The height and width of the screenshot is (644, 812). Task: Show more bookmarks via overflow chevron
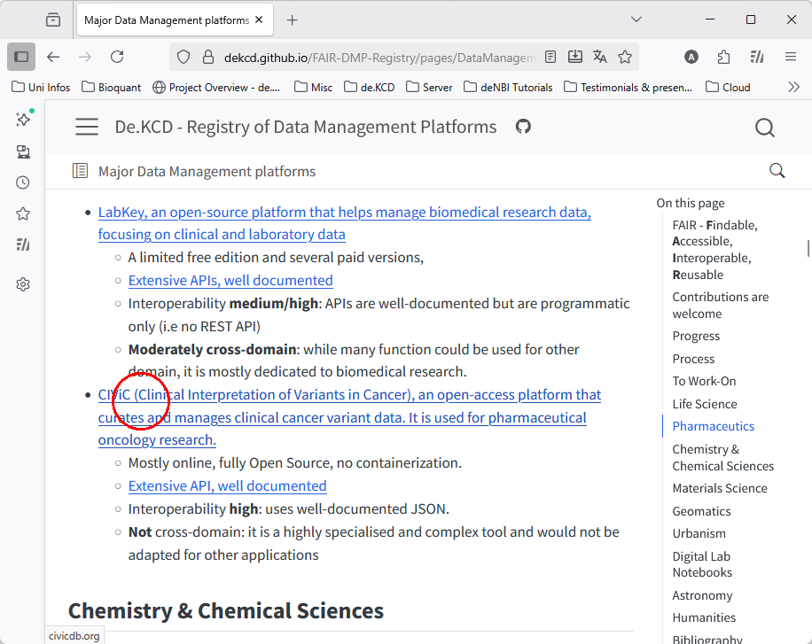(793, 87)
